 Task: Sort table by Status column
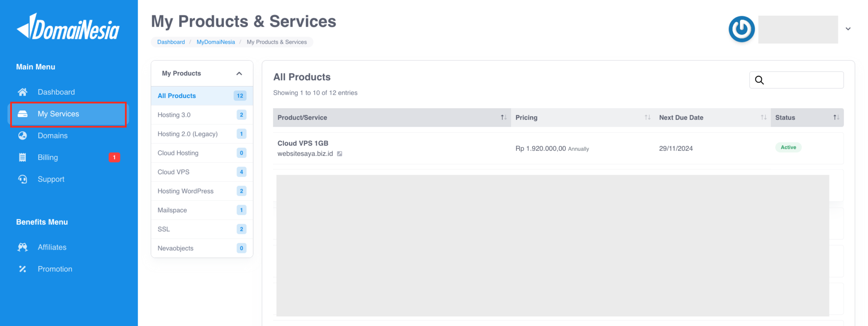click(x=836, y=118)
